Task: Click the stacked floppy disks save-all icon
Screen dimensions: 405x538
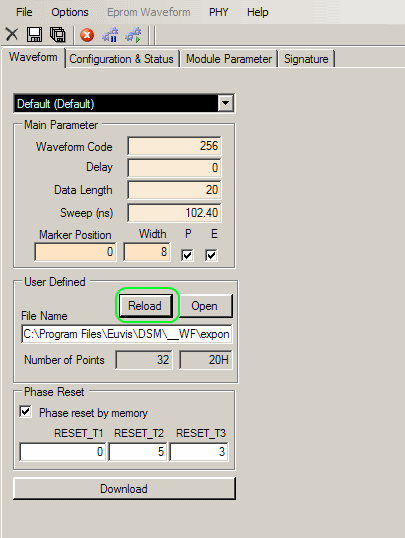Action: [58, 35]
